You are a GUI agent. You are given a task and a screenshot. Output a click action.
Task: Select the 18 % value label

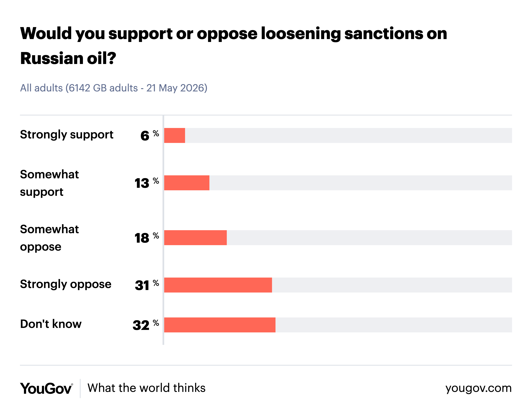click(x=147, y=238)
